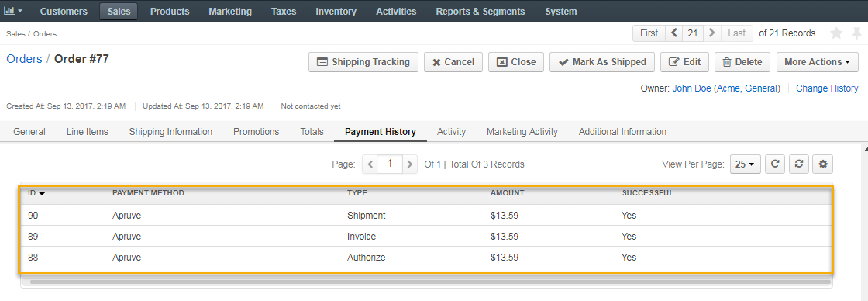Favorite this page with the star icon
Screen dimensions: 868x301
(836, 33)
